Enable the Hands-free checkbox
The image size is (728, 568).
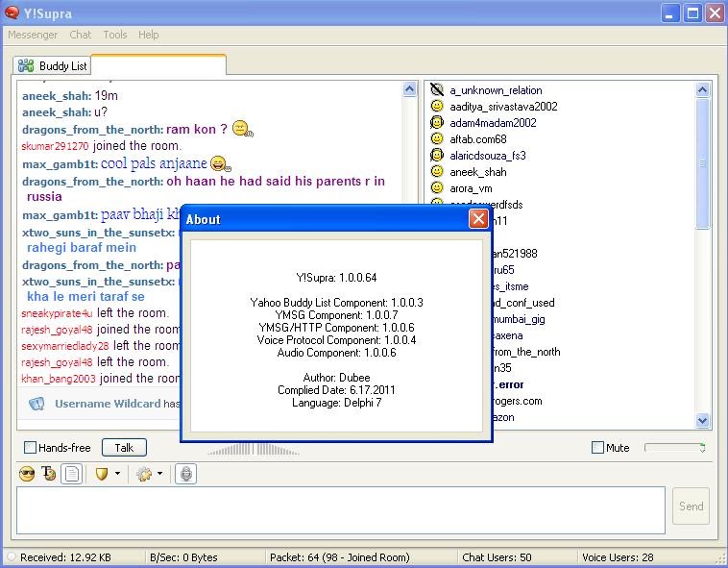30,448
